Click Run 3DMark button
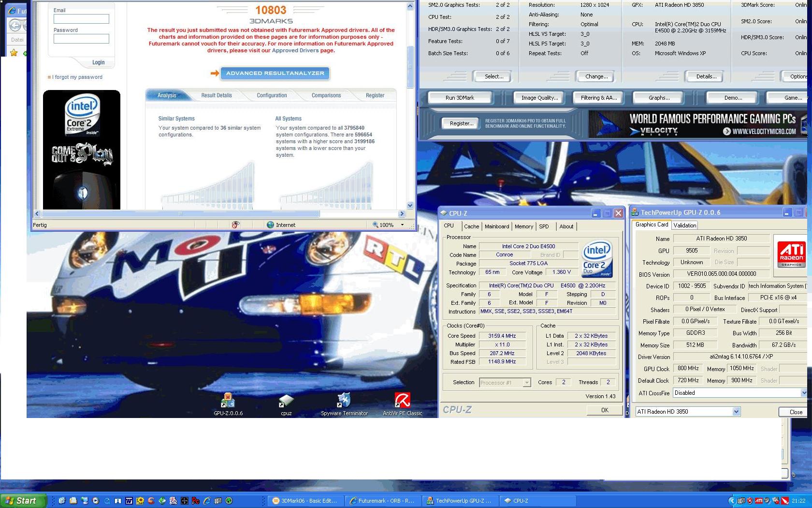 (460, 98)
